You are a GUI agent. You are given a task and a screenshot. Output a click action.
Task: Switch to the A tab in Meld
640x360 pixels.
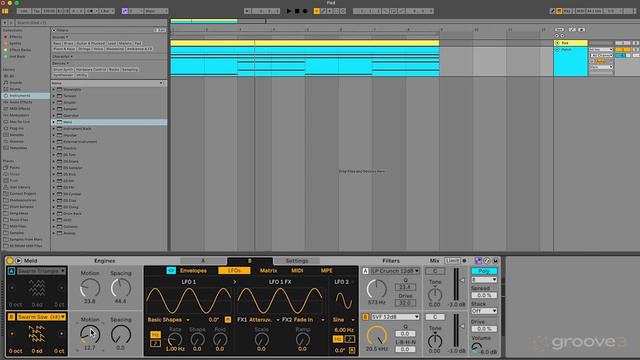tap(203, 261)
